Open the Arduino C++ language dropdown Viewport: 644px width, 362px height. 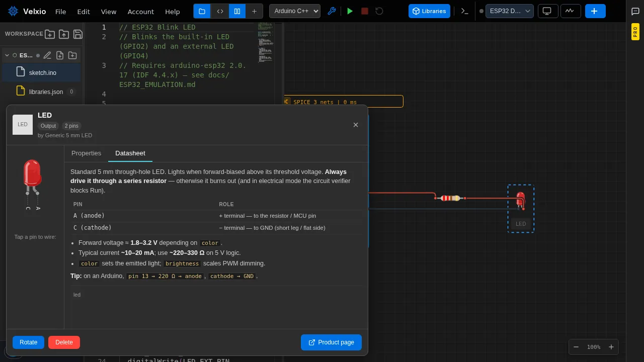[x=295, y=11]
